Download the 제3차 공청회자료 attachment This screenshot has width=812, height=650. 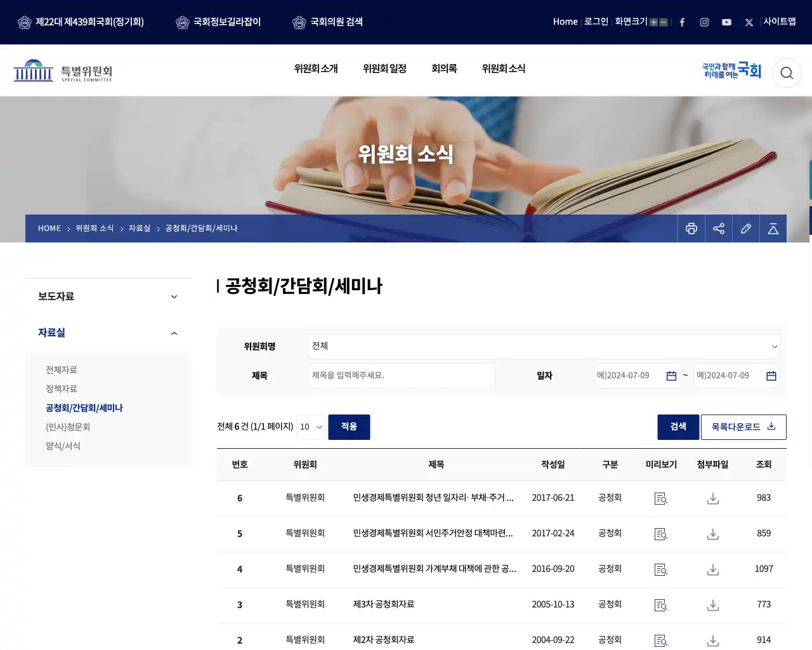(713, 606)
